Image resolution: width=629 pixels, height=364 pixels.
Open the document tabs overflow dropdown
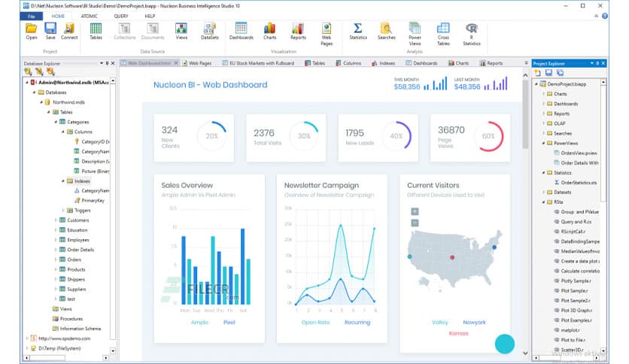[526, 63]
